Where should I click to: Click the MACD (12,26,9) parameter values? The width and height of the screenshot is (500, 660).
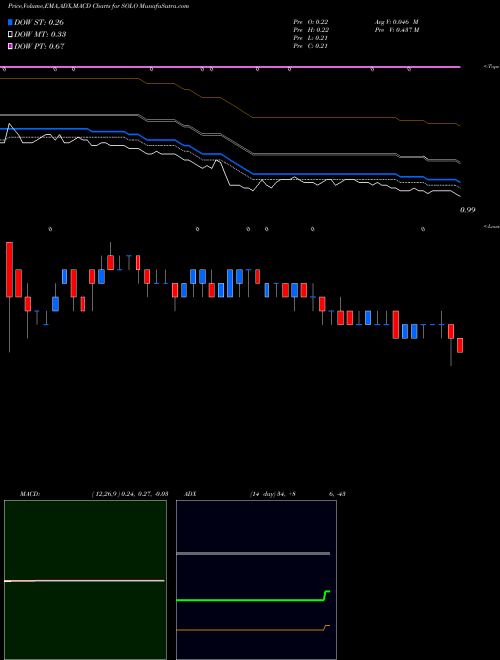tap(130, 494)
